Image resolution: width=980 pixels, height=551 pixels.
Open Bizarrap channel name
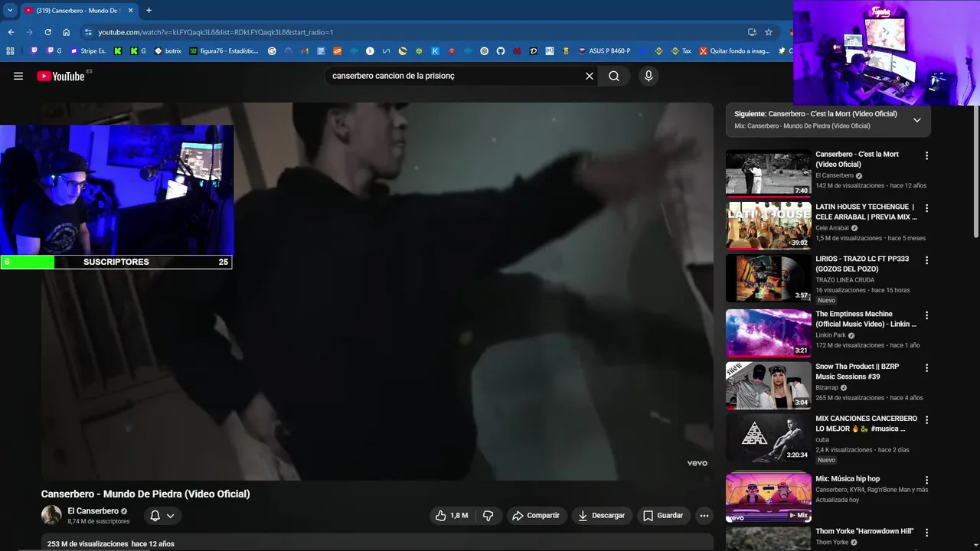point(827,388)
